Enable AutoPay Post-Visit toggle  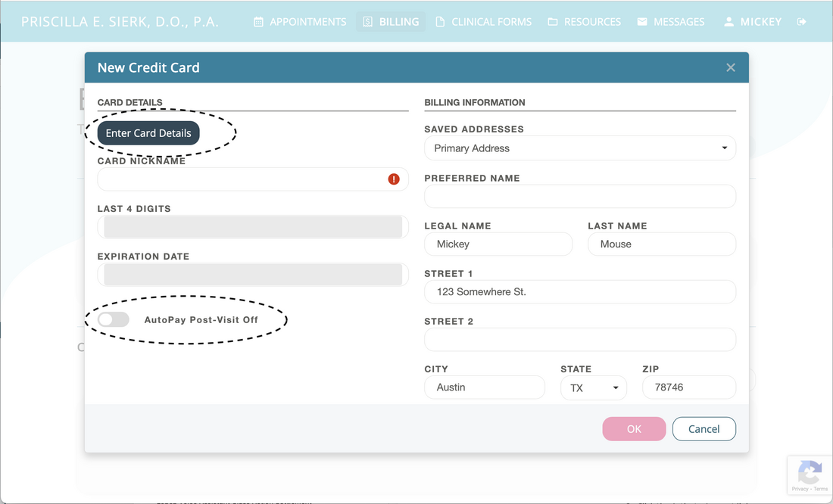(113, 319)
